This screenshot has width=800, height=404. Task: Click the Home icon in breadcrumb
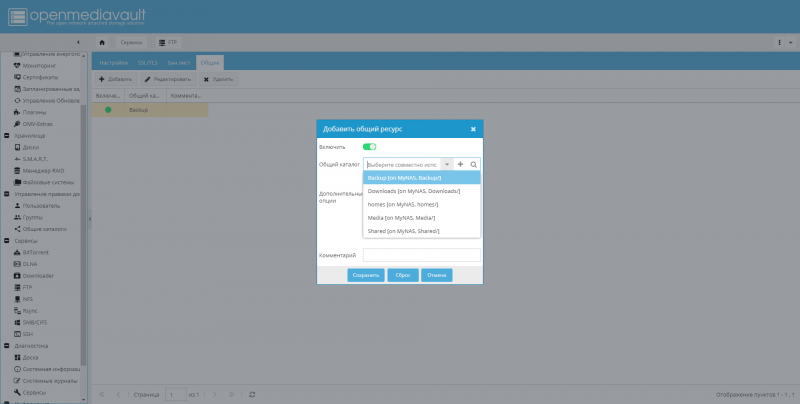[x=102, y=42]
